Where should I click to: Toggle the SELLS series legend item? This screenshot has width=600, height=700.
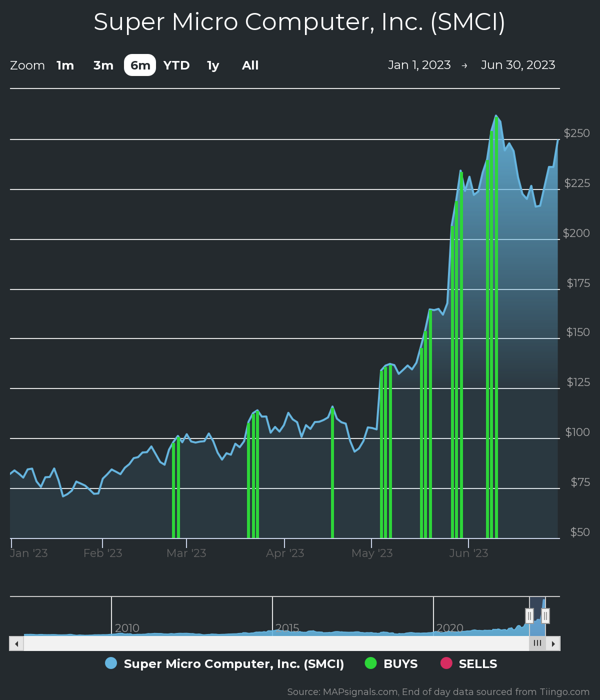point(468,664)
